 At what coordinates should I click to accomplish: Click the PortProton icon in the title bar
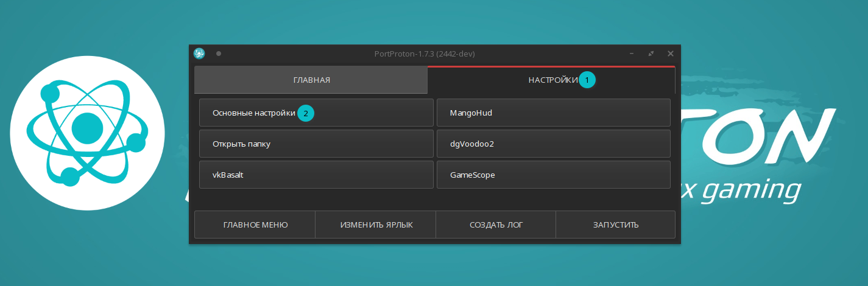point(199,54)
